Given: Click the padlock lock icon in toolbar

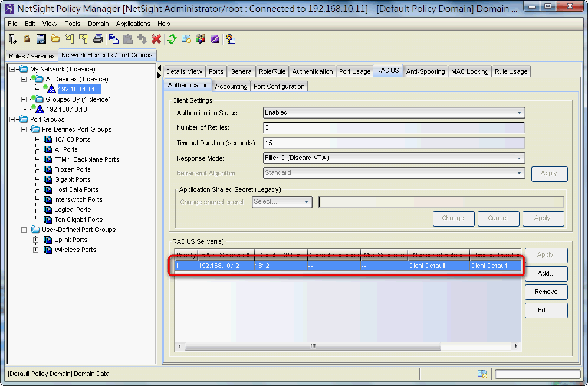Looking at the screenshot, I should click(27, 39).
